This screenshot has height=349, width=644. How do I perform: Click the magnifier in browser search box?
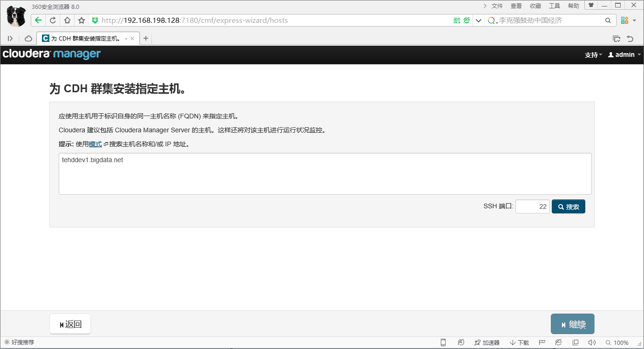608,21
